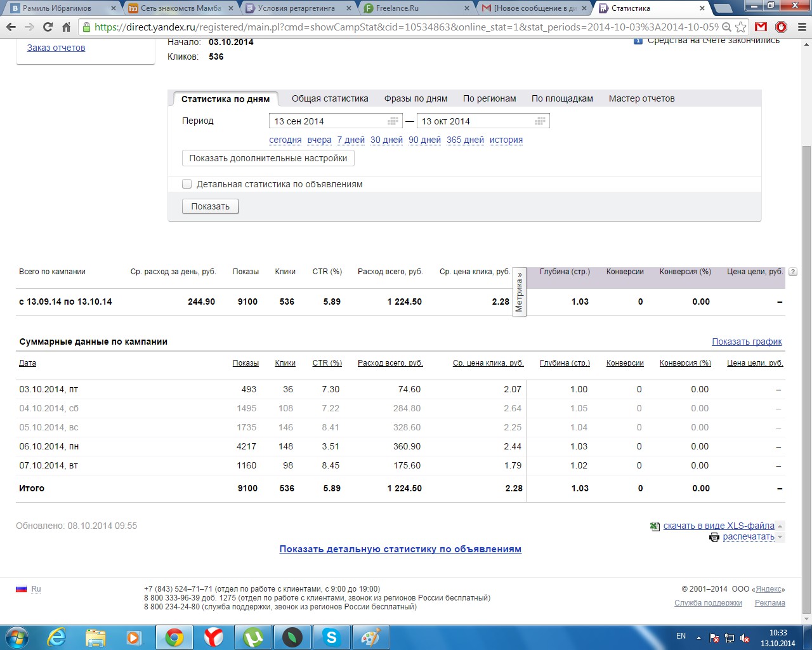
Task: Open calendar icon in the 13 окт 2014 field
Action: click(540, 121)
